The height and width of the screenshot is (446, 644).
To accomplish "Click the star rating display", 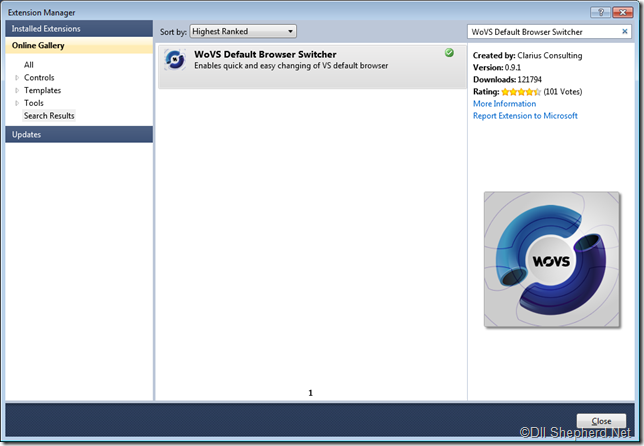I will [521, 92].
